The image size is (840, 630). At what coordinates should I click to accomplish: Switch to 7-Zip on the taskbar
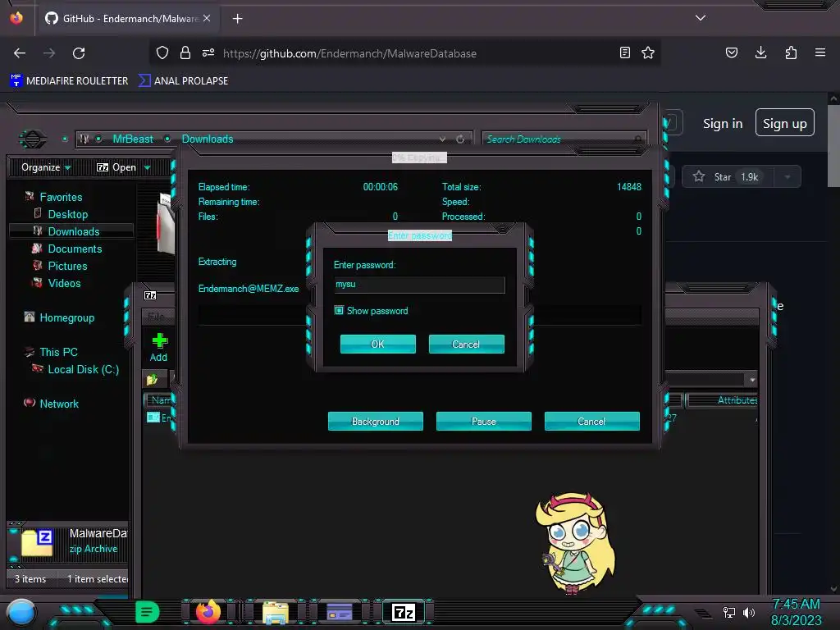[404, 612]
